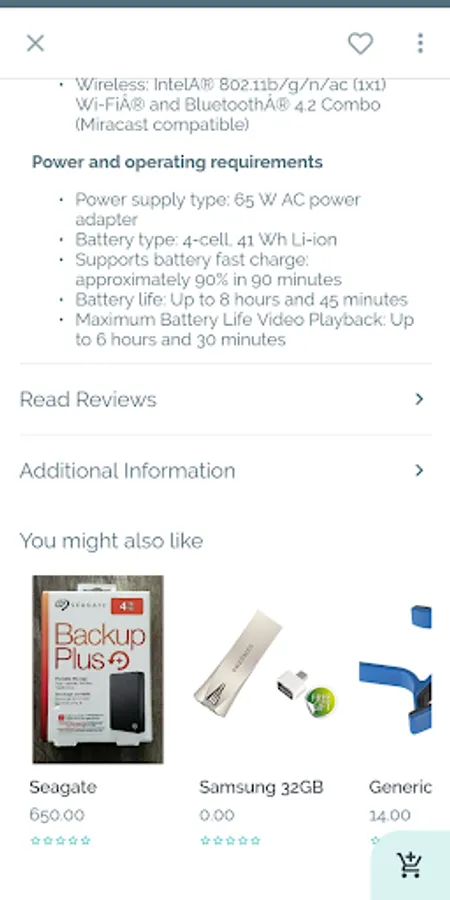450x900 pixels.
Task: Add product to wishlist with heart icon
Action: (x=360, y=44)
